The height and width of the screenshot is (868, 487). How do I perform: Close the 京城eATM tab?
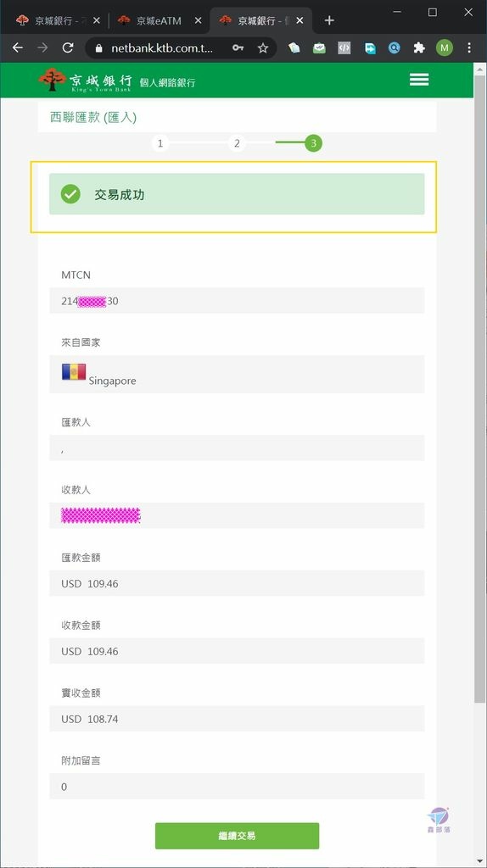pyautogui.click(x=198, y=20)
